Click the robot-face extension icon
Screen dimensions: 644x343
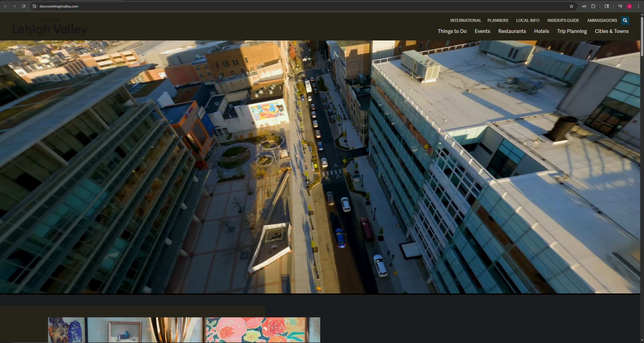[x=584, y=6]
